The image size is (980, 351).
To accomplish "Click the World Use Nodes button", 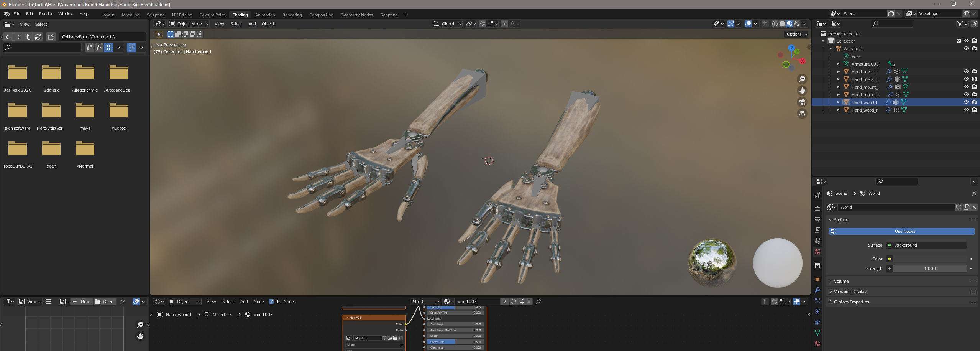I will pos(902,231).
